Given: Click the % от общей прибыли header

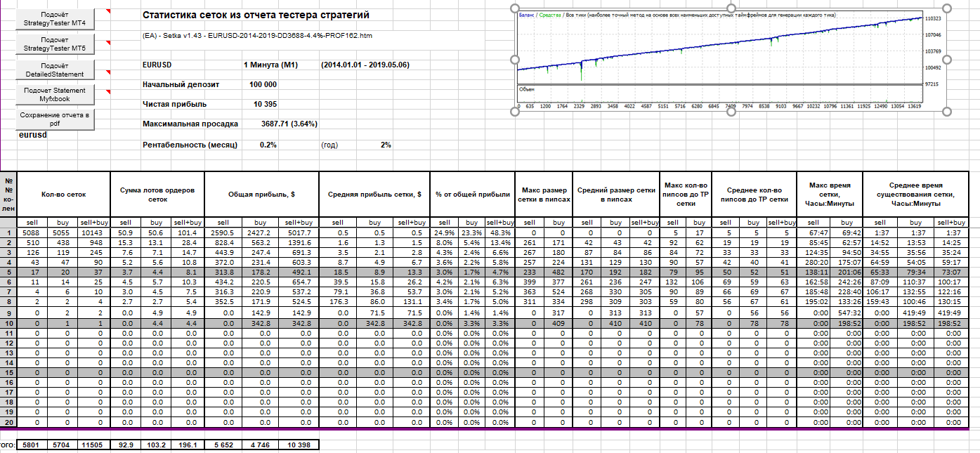Looking at the screenshot, I should pyautogui.click(x=471, y=195).
